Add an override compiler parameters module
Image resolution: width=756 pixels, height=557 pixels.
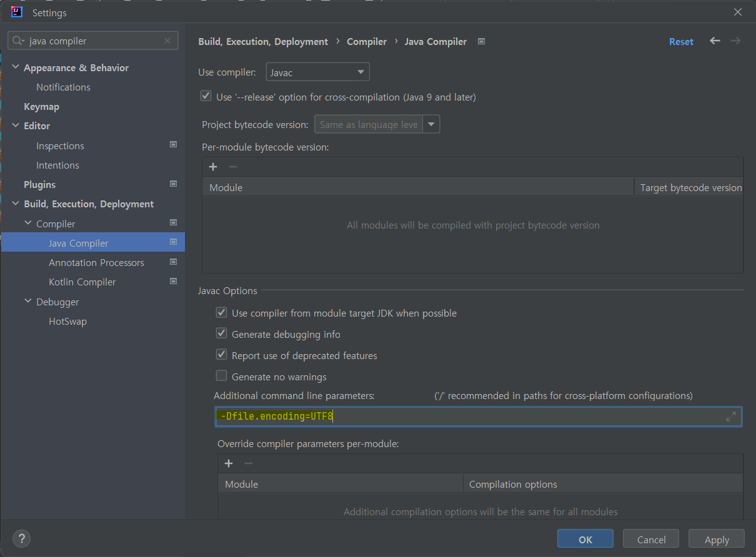point(229,463)
